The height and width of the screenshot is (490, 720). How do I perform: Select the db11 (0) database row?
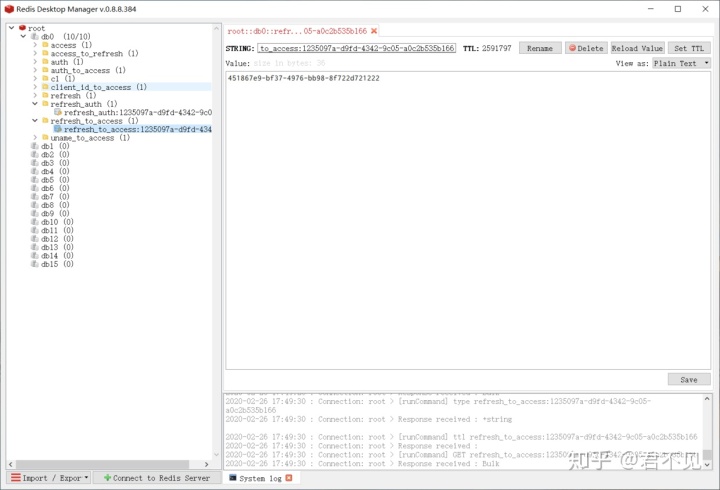click(x=57, y=230)
